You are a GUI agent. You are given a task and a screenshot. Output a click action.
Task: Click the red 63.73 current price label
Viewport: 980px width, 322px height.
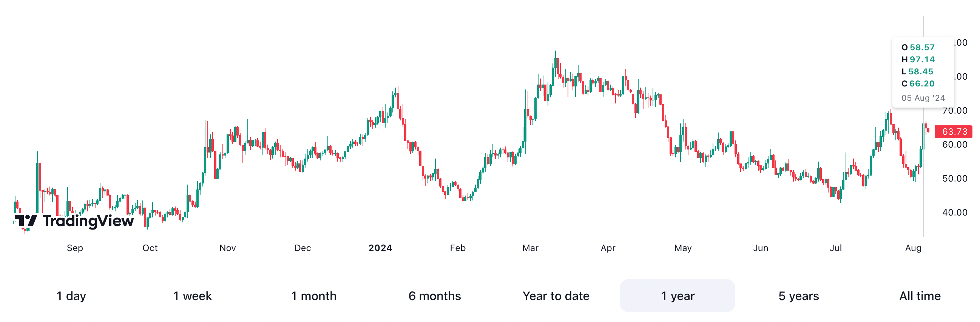[x=954, y=132]
